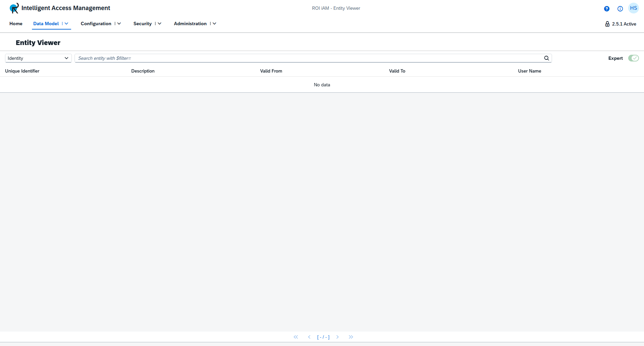Click the 2.5.1 Active version label
The height and width of the screenshot is (346, 644).
coord(624,24)
